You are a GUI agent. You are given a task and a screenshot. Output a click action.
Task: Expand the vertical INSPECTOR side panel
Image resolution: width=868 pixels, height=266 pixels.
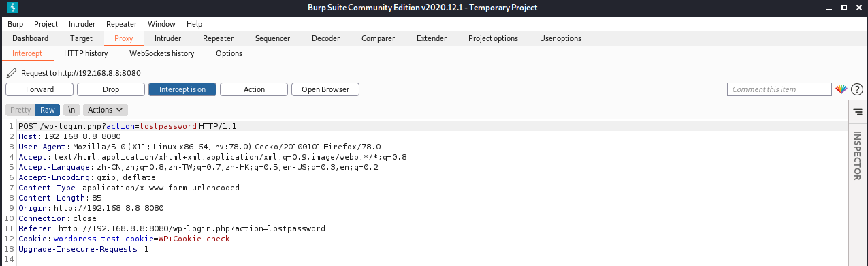tap(857, 156)
